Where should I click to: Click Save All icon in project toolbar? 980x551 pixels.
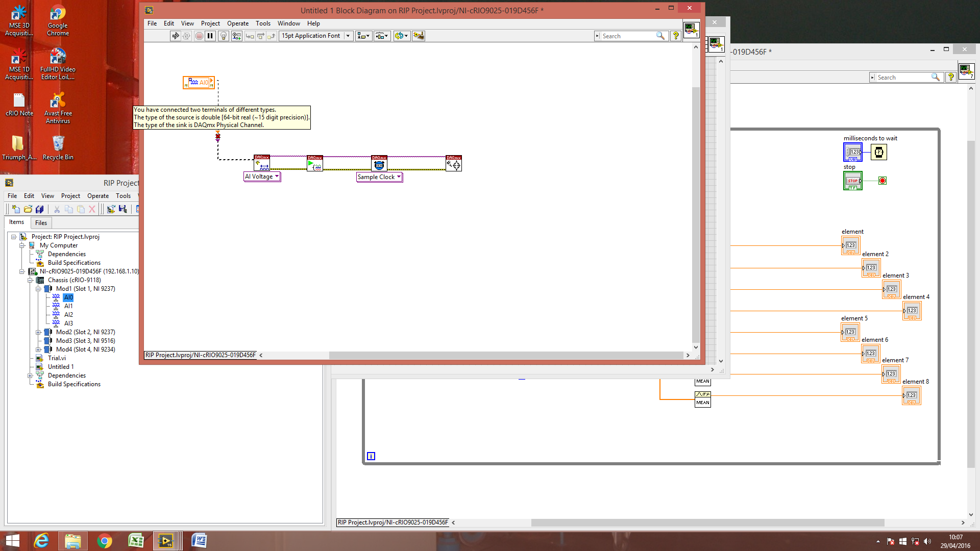(39, 209)
